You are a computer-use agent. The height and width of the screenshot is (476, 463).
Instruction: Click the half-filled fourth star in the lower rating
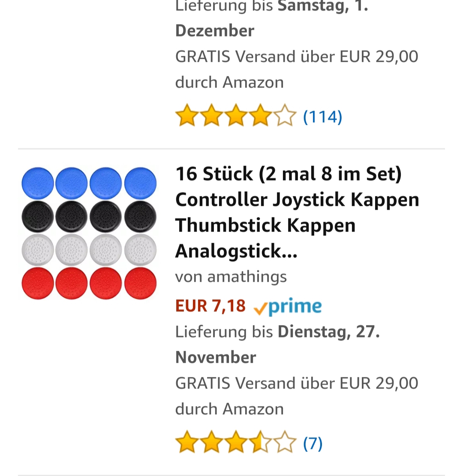point(260,442)
